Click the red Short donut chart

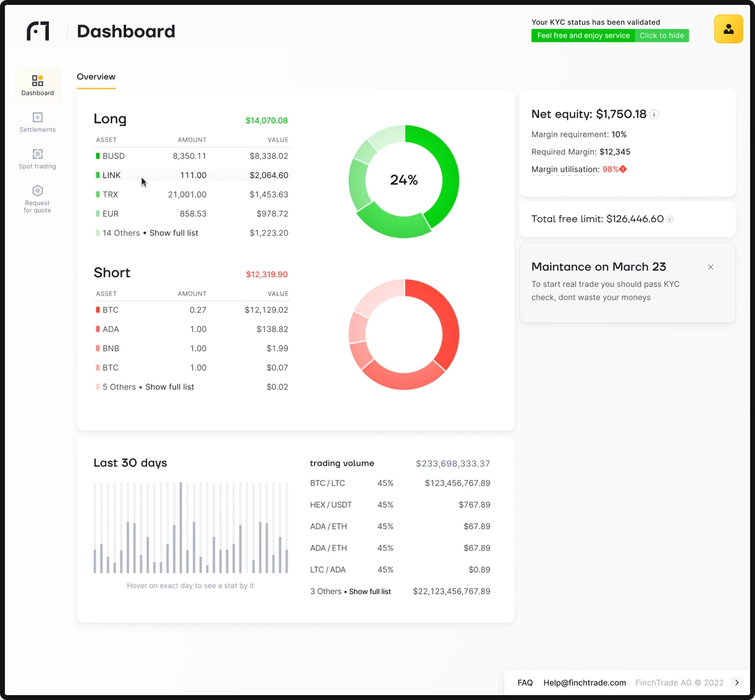click(404, 335)
